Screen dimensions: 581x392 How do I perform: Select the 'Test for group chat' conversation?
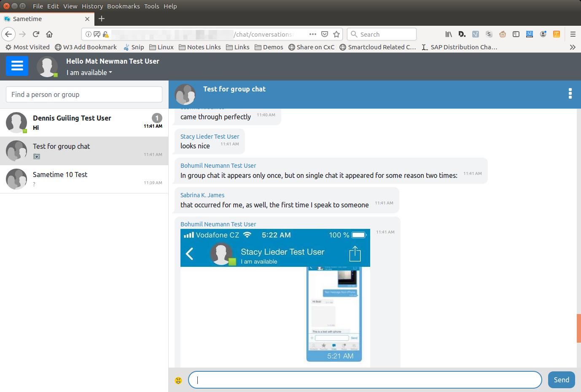coord(84,151)
